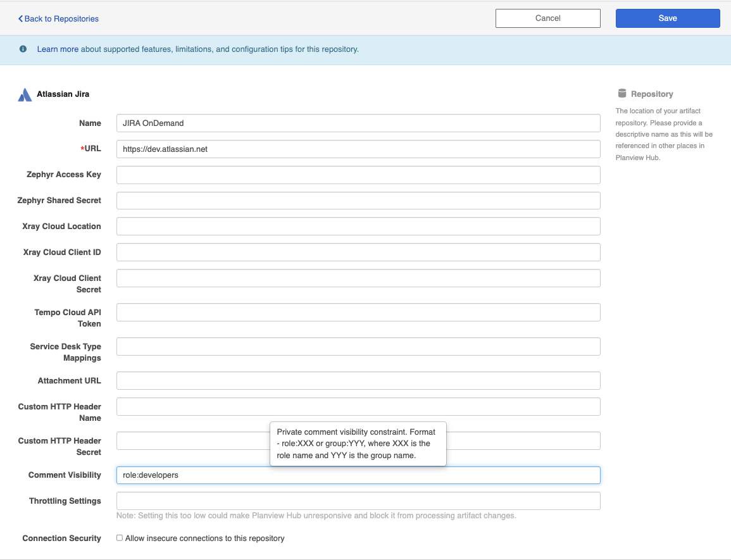Image resolution: width=731 pixels, height=560 pixels.
Task: Click the info icon in blue banner
Action: point(23,49)
